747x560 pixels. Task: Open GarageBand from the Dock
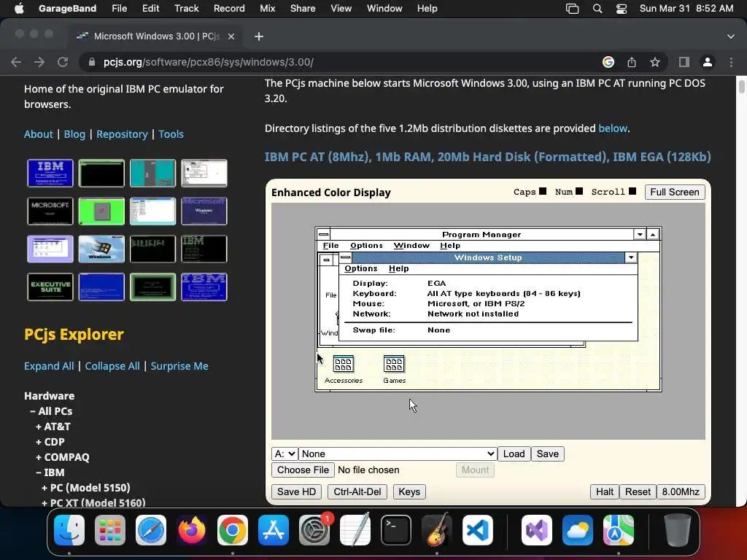coord(437,530)
